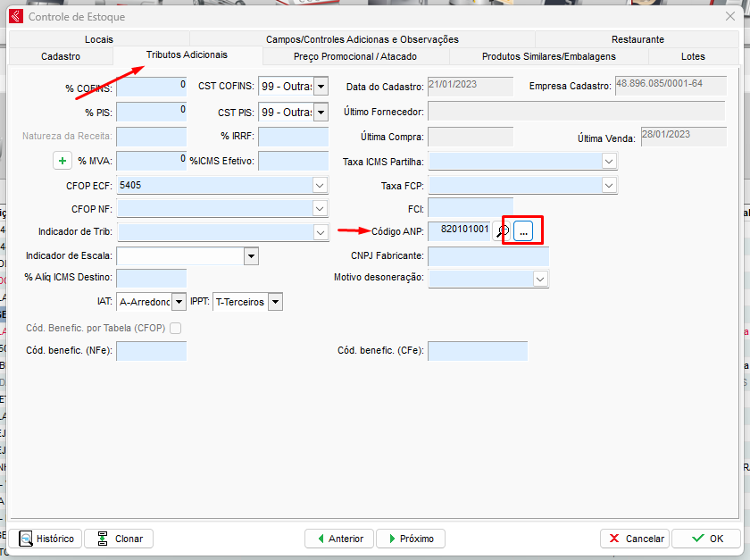
Task: Open the Taxa ICMS Partilha dropdown
Action: 609,162
